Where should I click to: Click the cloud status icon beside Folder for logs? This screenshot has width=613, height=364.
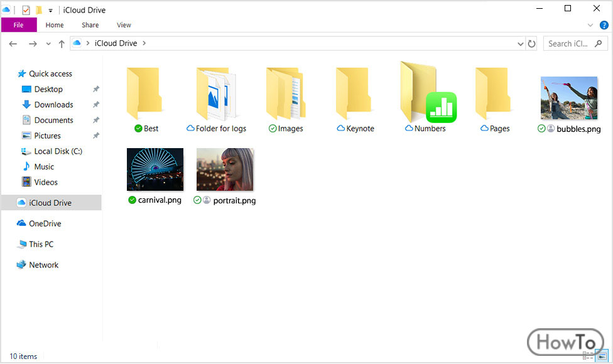click(x=190, y=128)
